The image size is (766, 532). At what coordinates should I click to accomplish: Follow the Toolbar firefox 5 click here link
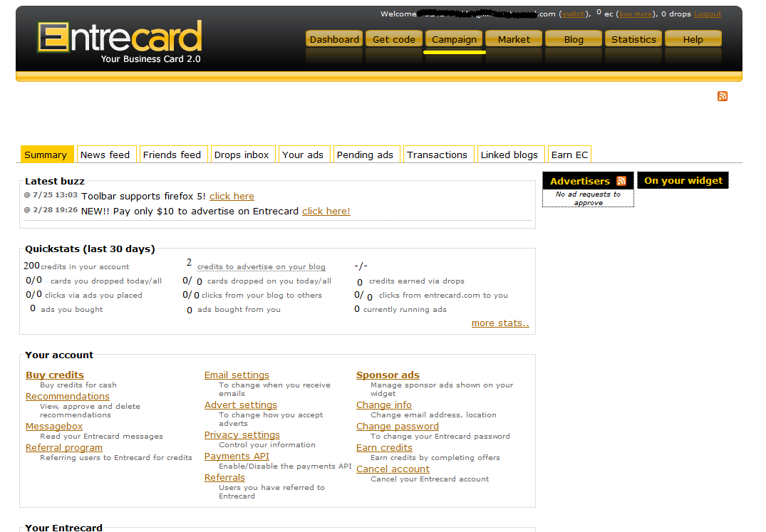click(232, 196)
